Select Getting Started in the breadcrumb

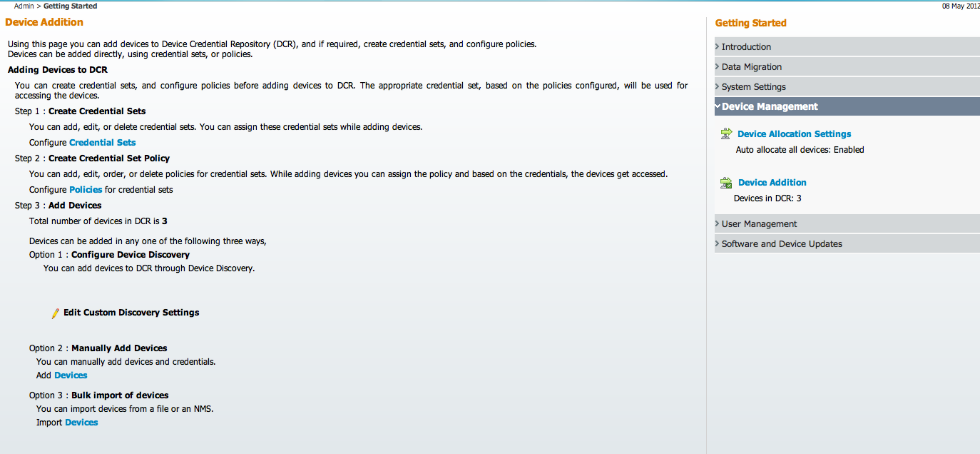click(70, 6)
